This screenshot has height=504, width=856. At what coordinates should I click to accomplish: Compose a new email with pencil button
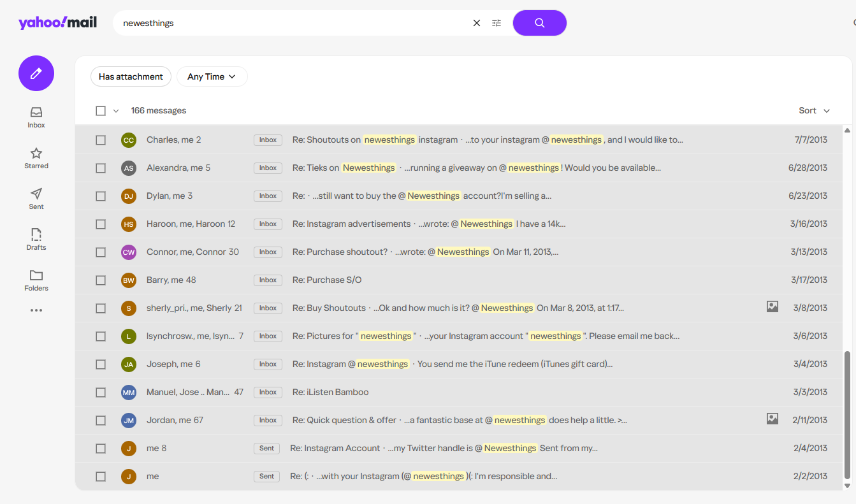(36, 73)
